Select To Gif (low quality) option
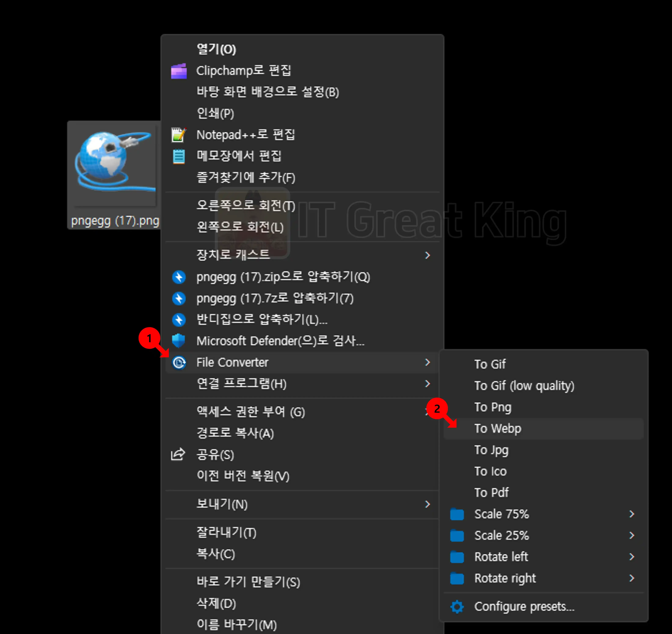Viewport: 672px width, 634px height. pos(544,386)
